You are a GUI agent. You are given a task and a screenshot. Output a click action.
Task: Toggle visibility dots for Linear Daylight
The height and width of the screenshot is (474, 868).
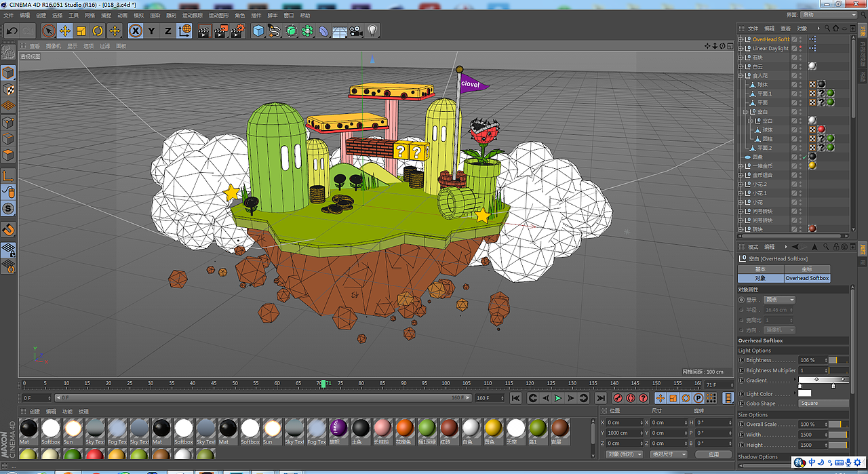800,48
